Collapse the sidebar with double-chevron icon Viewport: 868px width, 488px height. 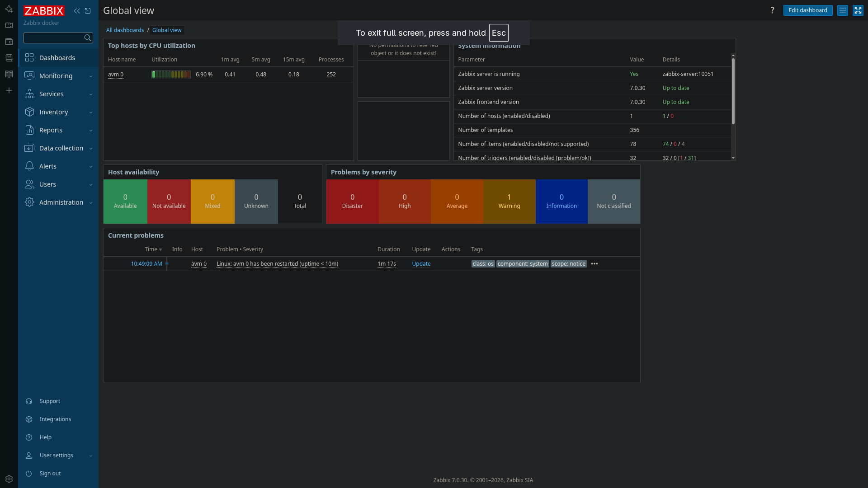[x=77, y=11]
